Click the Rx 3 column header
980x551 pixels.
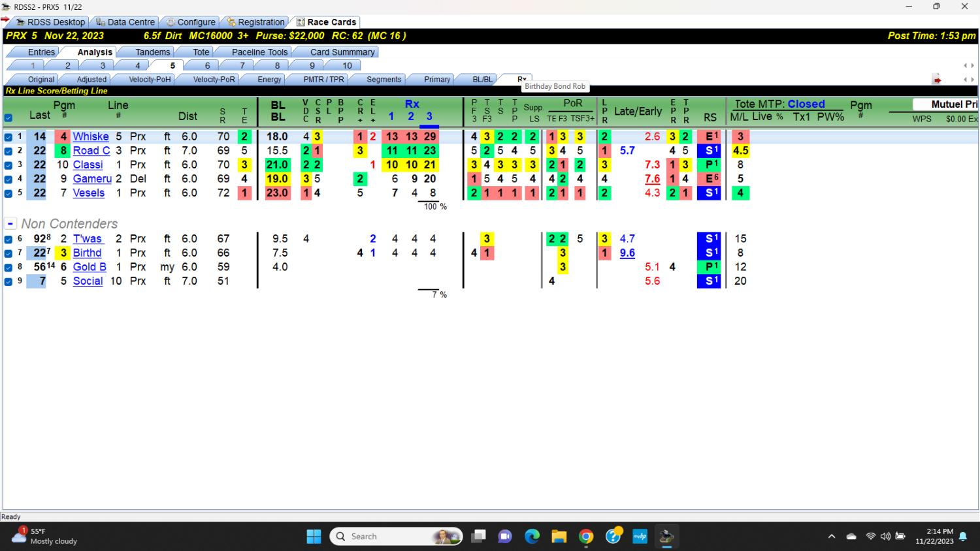pyautogui.click(x=429, y=116)
